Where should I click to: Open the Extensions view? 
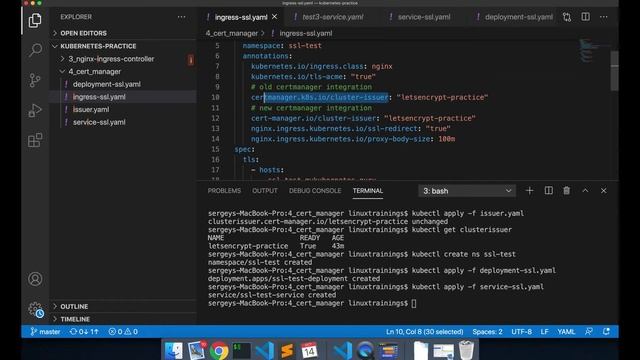tap(35, 140)
